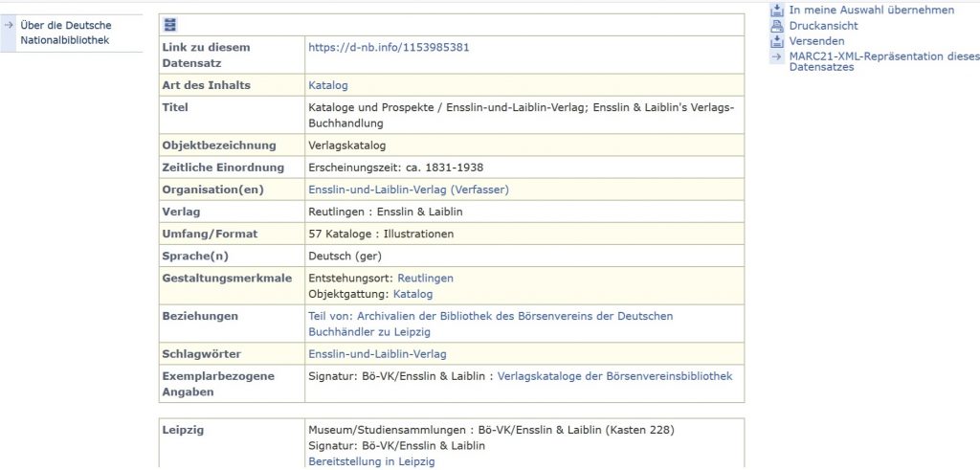Open 'Verlagskataloge der Börsenvereinsbibliothek' link
This screenshot has height=470, width=980.
coord(614,376)
